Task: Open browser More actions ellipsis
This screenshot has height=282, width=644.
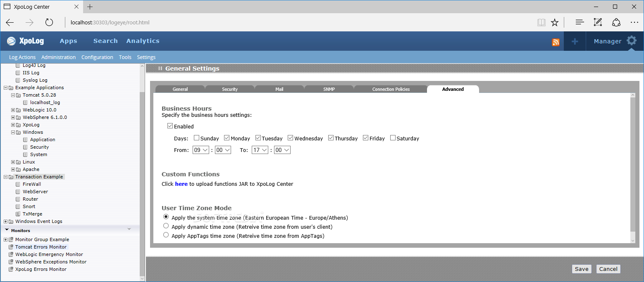Action: click(x=634, y=22)
